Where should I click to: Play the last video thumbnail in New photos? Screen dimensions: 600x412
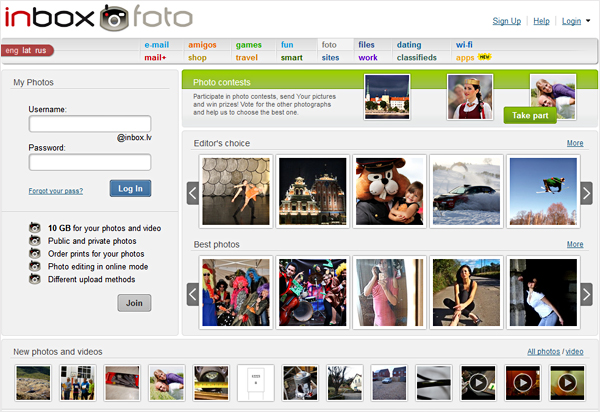[566, 382]
